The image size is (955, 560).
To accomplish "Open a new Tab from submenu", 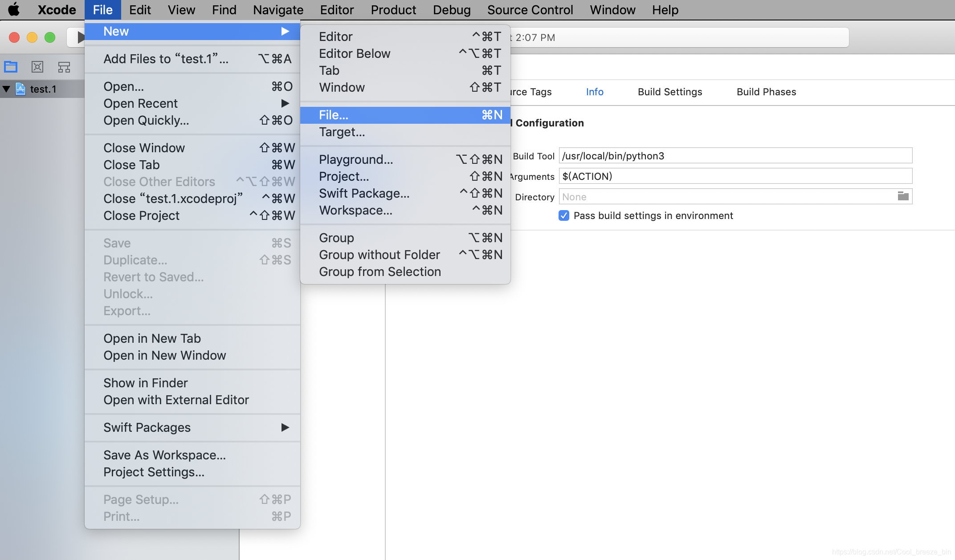I will [405, 70].
